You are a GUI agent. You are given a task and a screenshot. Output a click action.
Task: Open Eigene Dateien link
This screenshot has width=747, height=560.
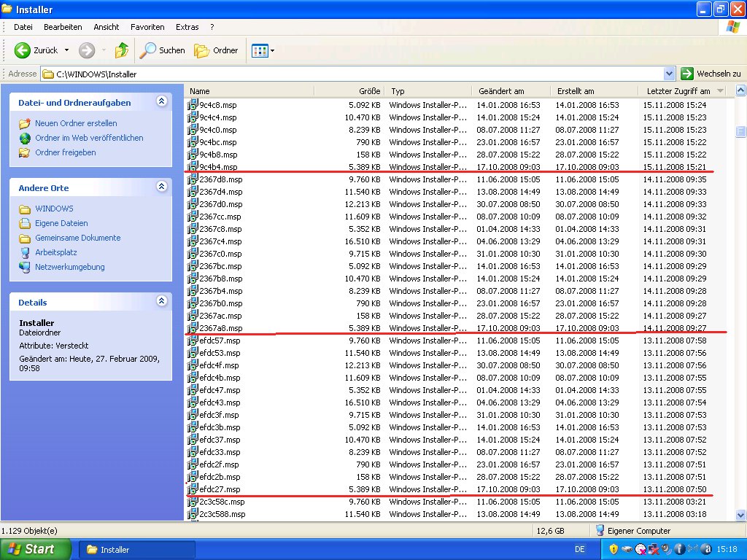tap(61, 223)
